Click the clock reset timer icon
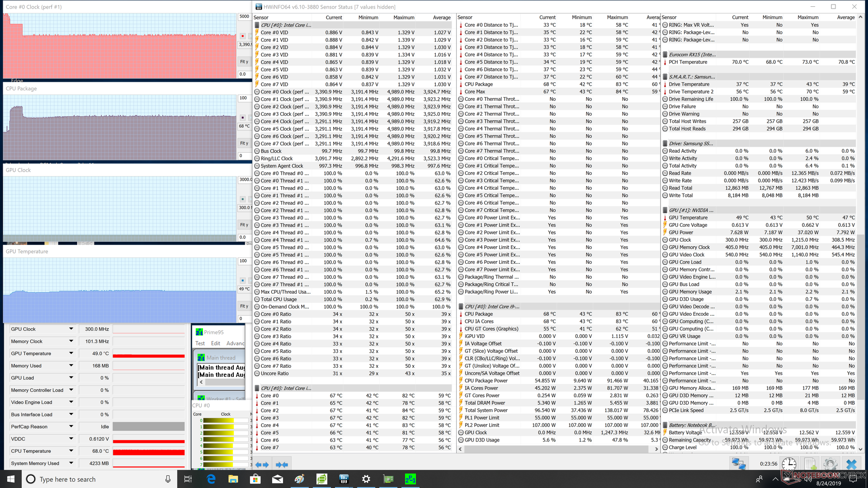868x488 pixels. 789,464
